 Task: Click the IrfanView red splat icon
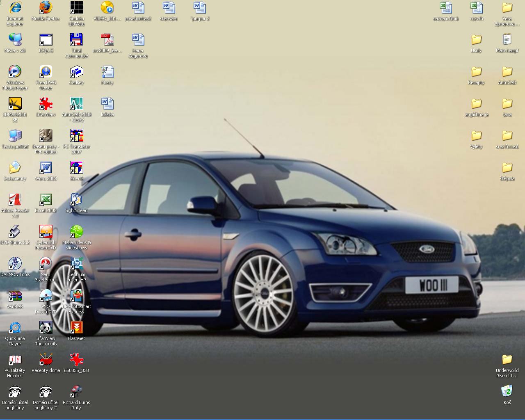(46, 104)
